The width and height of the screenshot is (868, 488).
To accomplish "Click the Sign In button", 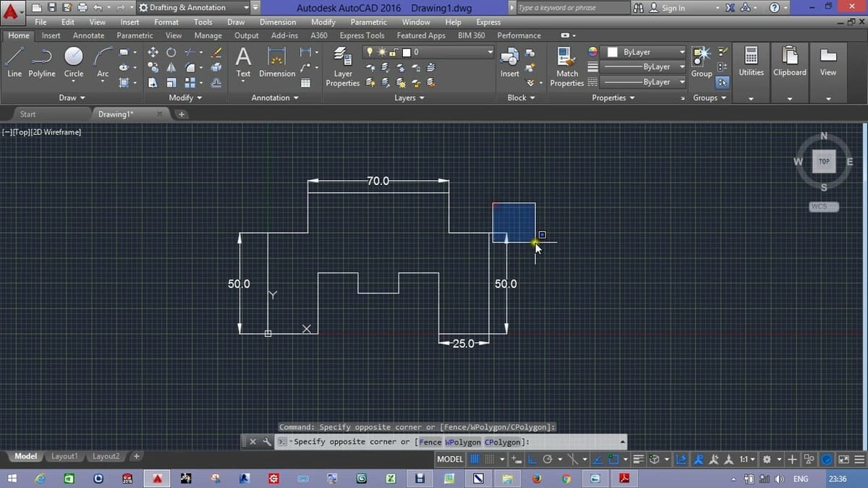I will [x=667, y=8].
